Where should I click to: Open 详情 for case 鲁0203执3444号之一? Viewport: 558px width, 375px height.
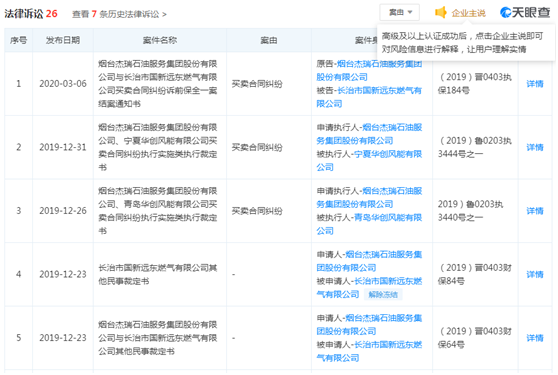click(535, 147)
